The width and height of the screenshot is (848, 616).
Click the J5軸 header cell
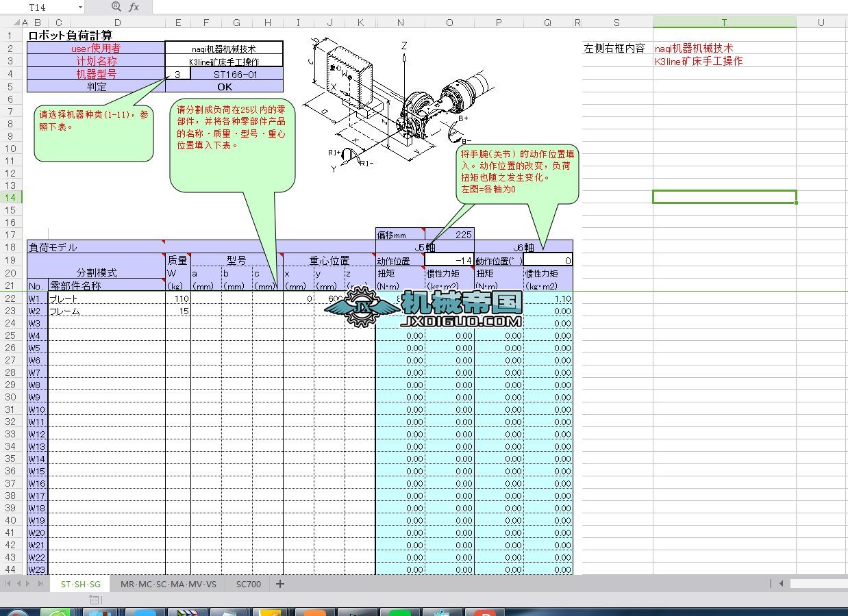pos(425,247)
